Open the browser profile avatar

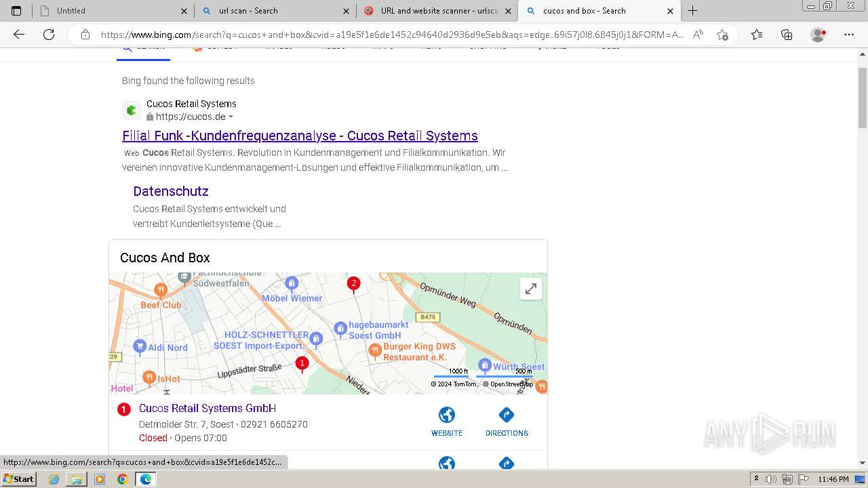(x=818, y=35)
